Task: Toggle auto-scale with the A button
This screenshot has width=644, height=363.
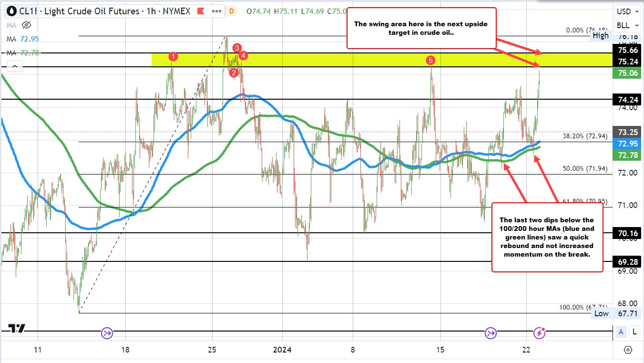Action: point(621,332)
